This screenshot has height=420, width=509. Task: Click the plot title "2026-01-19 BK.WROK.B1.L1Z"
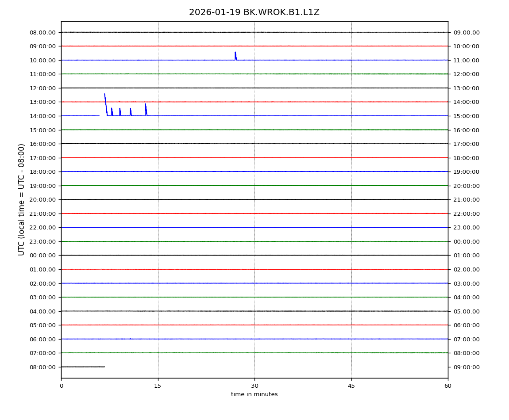coord(254,12)
